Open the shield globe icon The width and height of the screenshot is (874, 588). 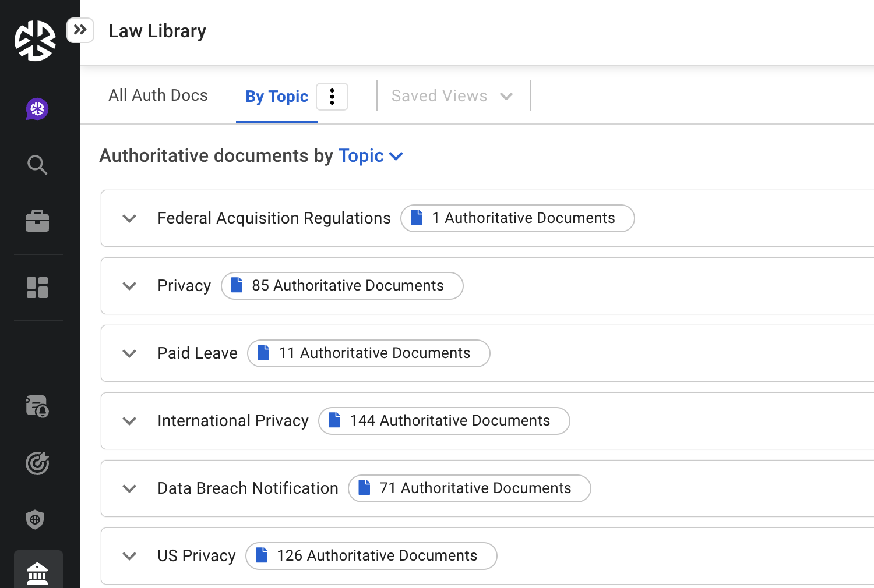[x=36, y=519]
